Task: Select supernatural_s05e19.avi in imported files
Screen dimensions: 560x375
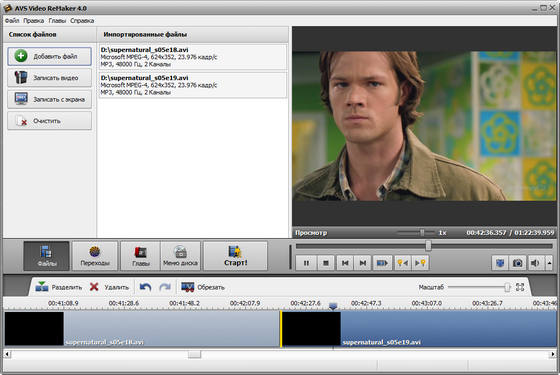Action: 193,85
